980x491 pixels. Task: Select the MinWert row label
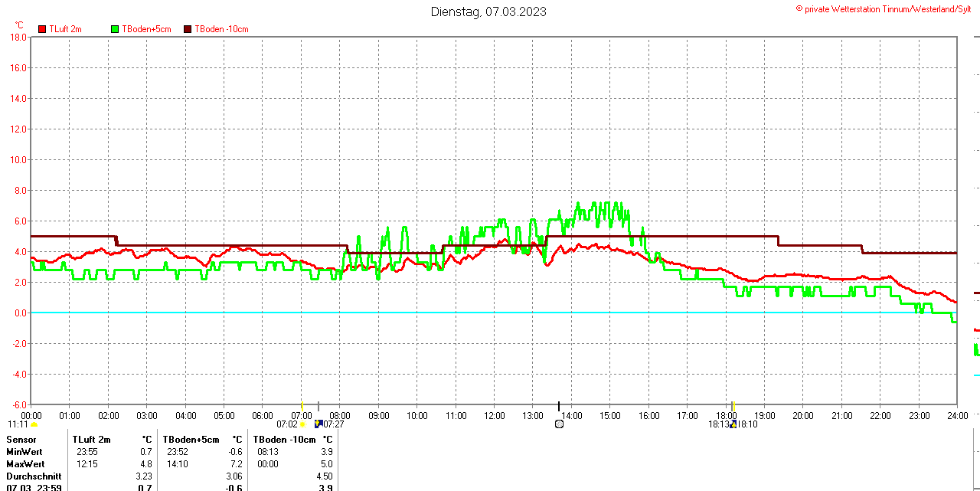(25, 452)
